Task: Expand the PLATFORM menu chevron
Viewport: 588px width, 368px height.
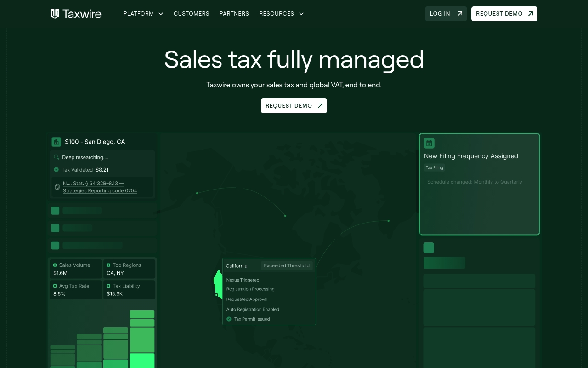Action: tap(161, 14)
